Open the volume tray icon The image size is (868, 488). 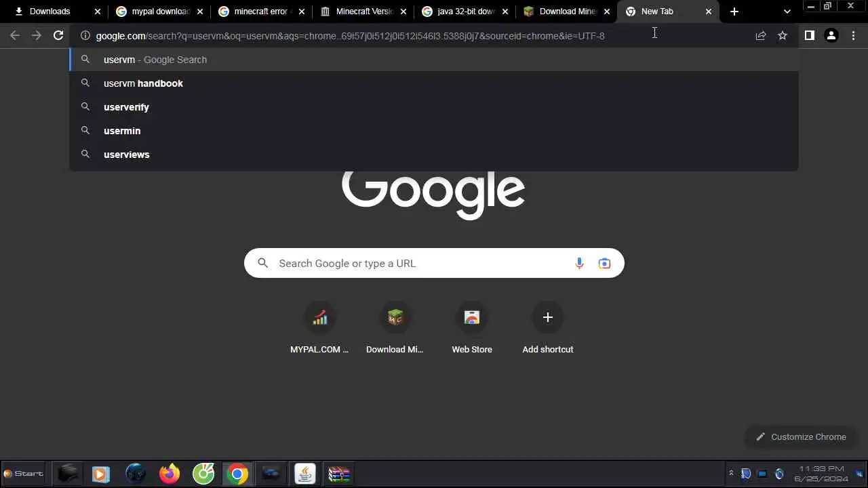(778, 474)
